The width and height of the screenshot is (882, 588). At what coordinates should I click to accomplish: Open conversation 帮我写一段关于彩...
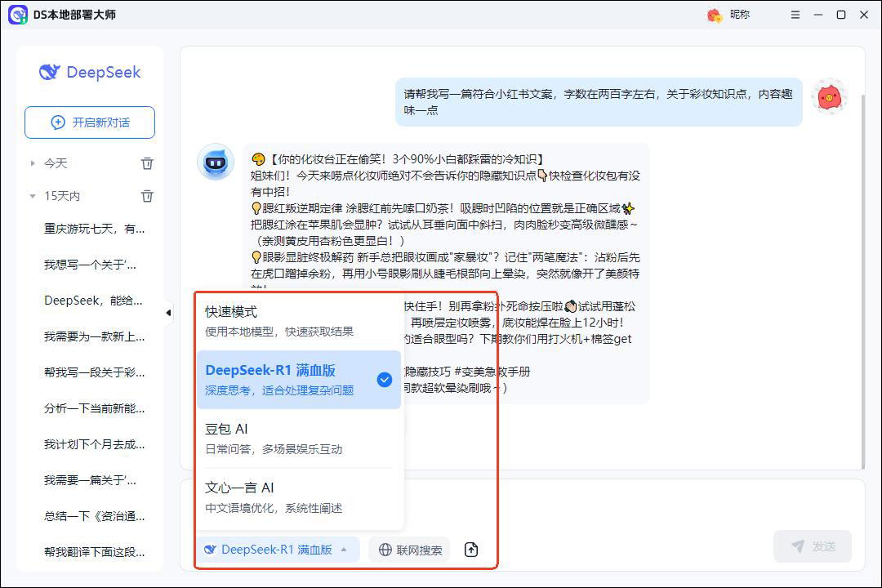tap(95, 372)
